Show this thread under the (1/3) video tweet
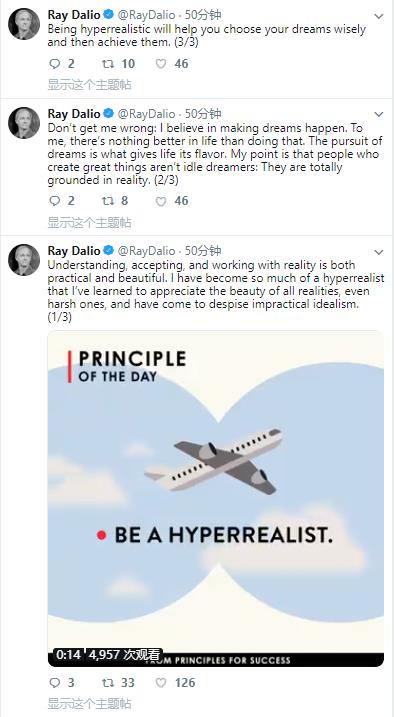Image resolution: width=394 pixels, height=717 pixels. (90, 703)
